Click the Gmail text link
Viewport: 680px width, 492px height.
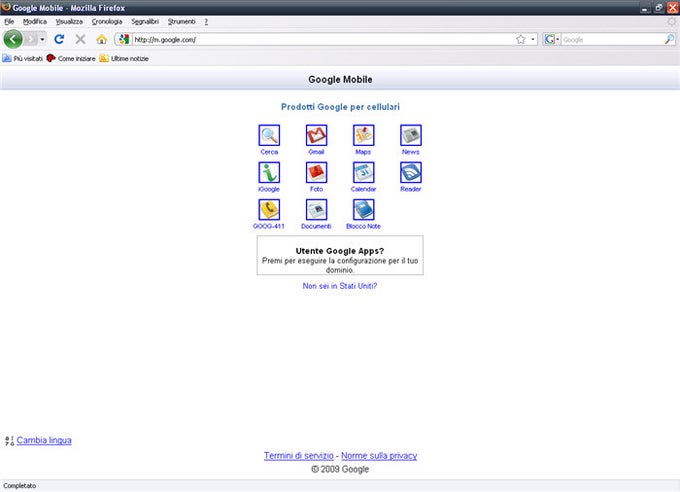click(316, 152)
